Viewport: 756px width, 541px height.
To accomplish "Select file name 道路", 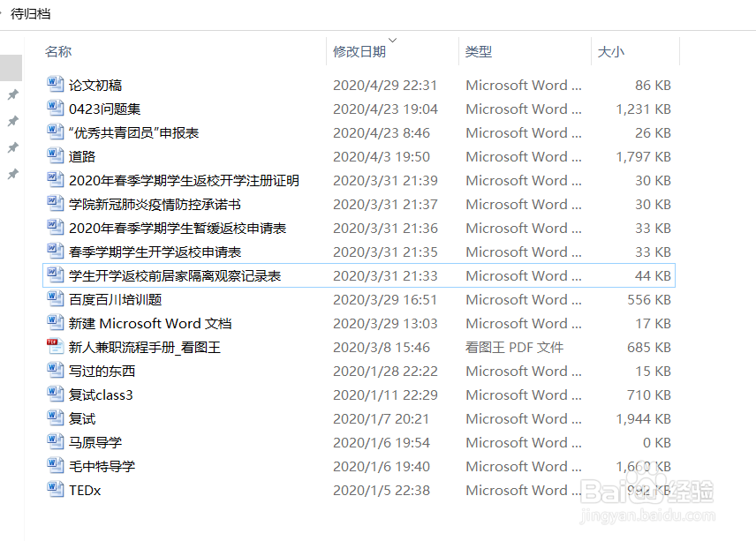I will point(82,157).
